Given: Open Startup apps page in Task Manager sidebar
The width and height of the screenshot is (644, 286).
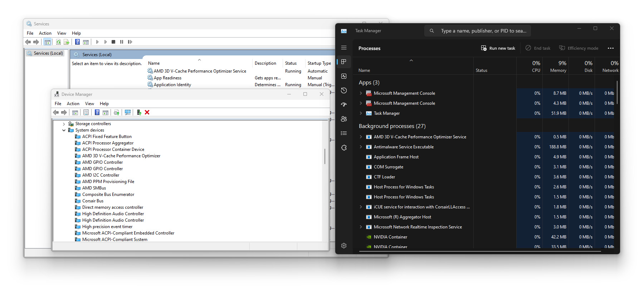Looking at the screenshot, I should [x=344, y=105].
